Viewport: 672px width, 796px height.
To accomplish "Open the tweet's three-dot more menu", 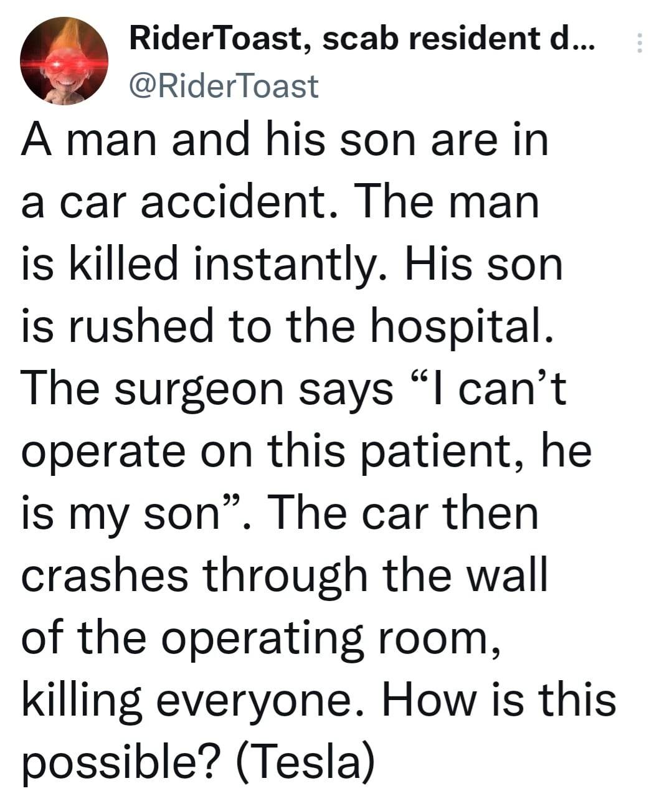I will coord(637,43).
